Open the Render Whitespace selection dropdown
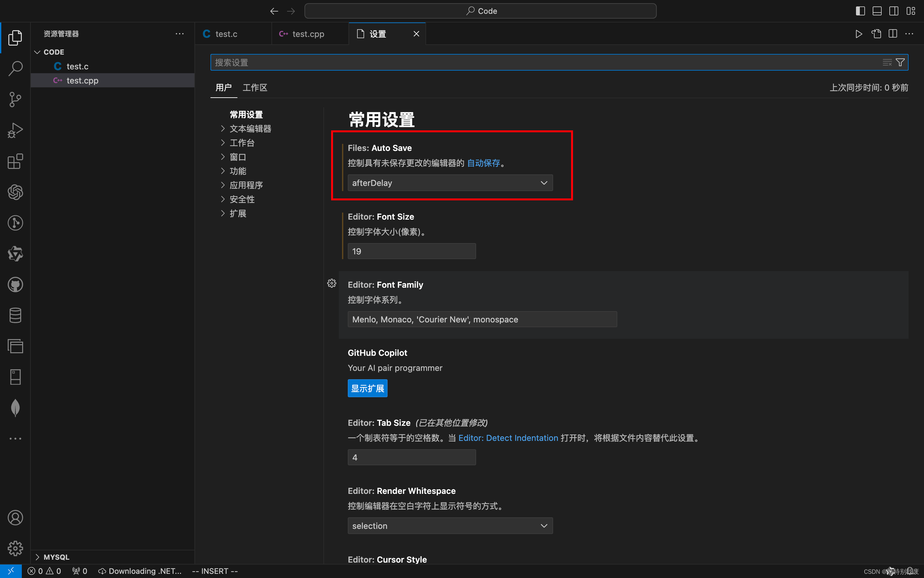Screen dimensions: 924x578 (x=450, y=526)
